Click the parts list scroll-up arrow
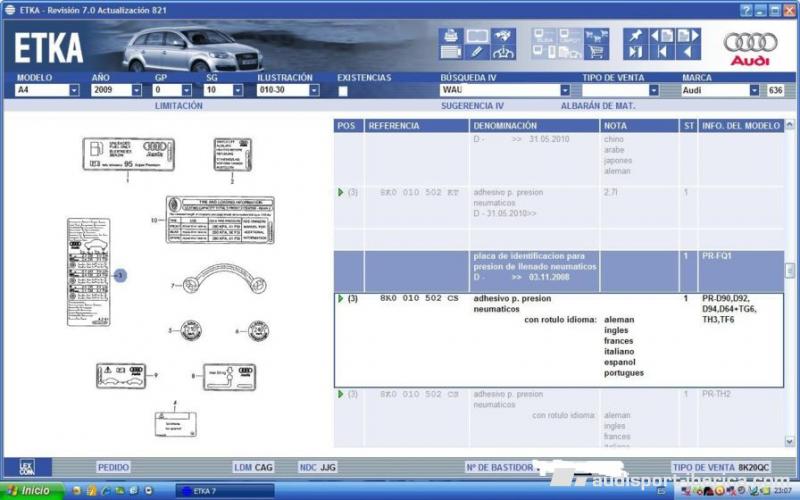 (789, 124)
